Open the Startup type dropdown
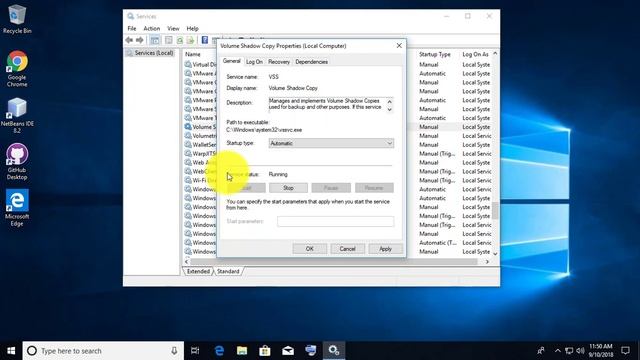This screenshot has height=360, width=640. (x=331, y=143)
